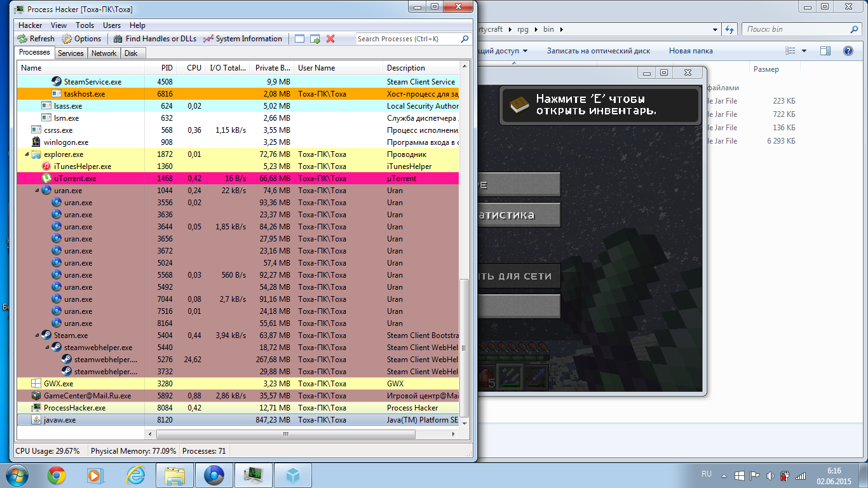Select the lsass.exe process row
The height and width of the screenshot is (488, 868).
(x=238, y=106)
